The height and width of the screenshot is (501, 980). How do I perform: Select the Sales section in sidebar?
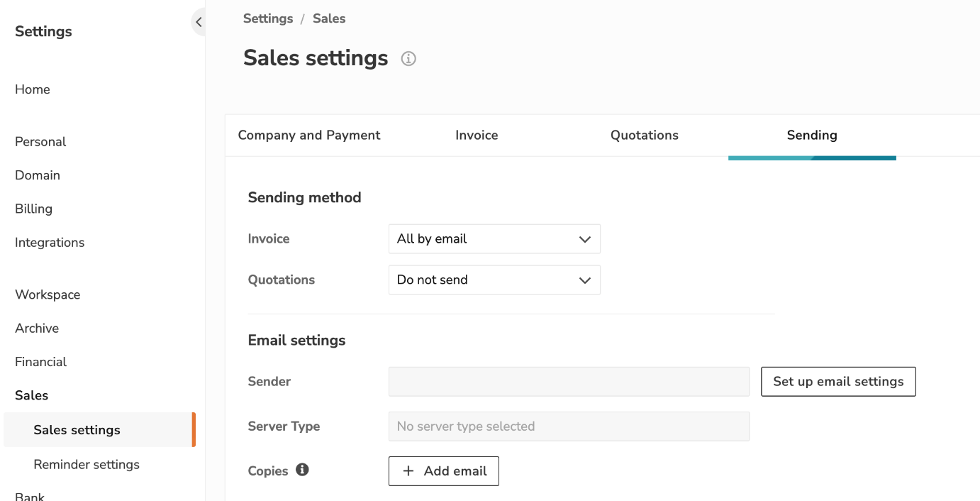(31, 395)
